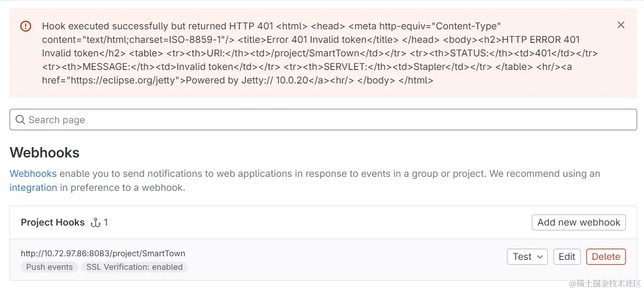Click the chevron arrow on Test button
The width and height of the screenshot is (644, 291).
[x=540, y=257]
